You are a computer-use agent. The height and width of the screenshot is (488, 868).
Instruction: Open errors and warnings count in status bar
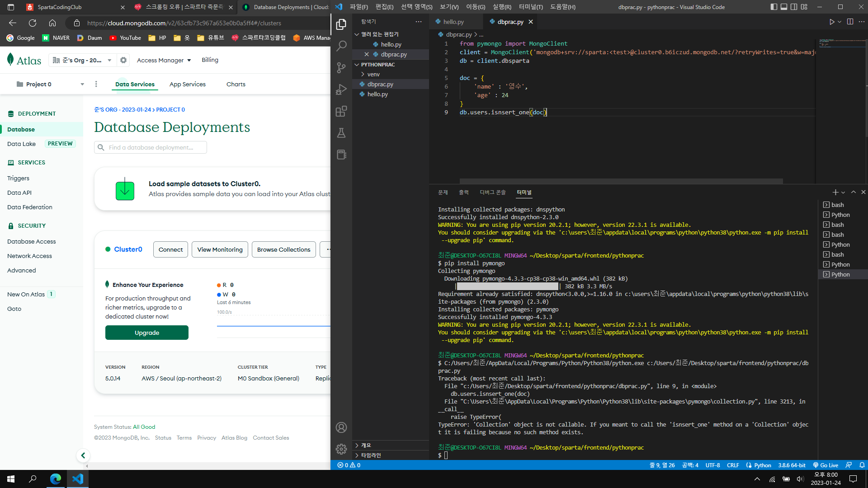pos(349,465)
